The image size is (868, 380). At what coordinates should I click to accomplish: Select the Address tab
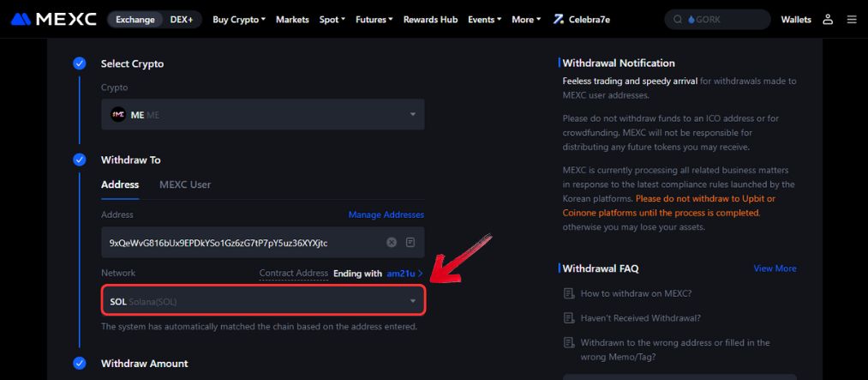click(x=120, y=184)
